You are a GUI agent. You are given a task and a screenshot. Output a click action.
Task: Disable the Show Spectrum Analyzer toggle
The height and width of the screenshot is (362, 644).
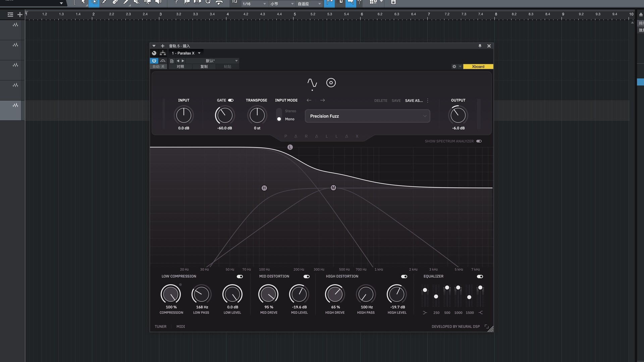click(479, 141)
